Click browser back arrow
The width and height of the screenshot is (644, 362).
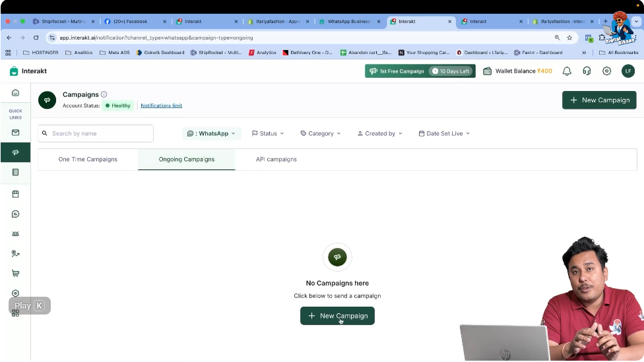click(9, 38)
